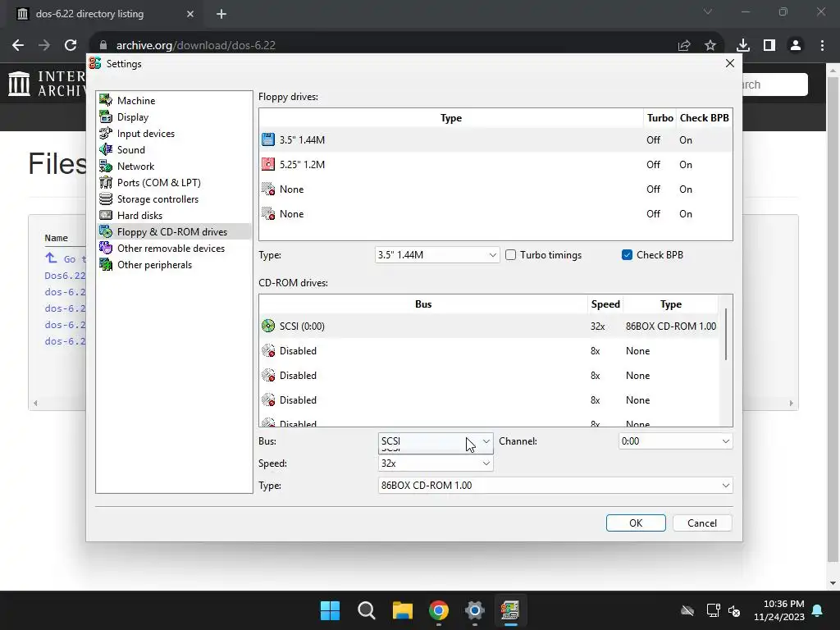Click the Check BPB column header
The height and width of the screenshot is (630, 840).
pos(704,118)
